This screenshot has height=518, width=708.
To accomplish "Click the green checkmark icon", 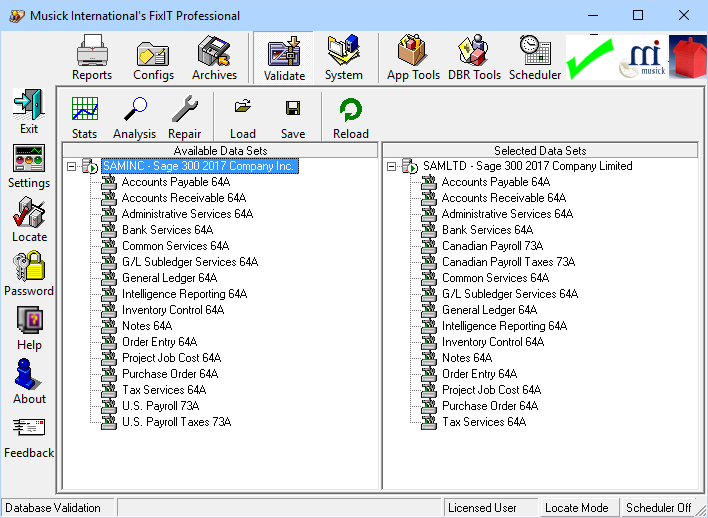I will coord(590,58).
